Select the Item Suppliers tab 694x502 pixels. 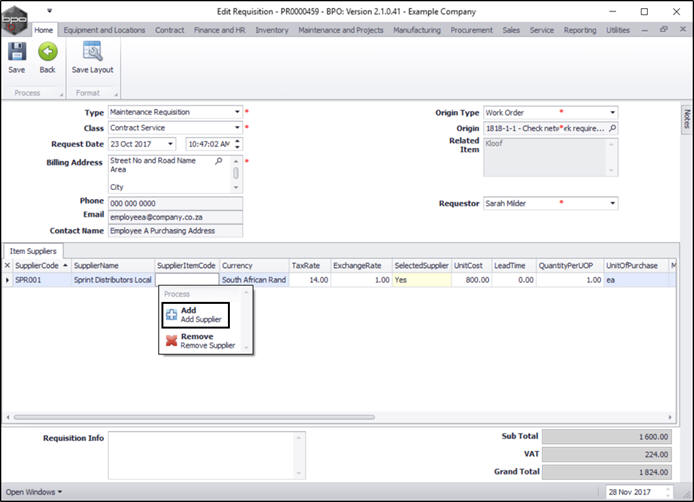33,251
